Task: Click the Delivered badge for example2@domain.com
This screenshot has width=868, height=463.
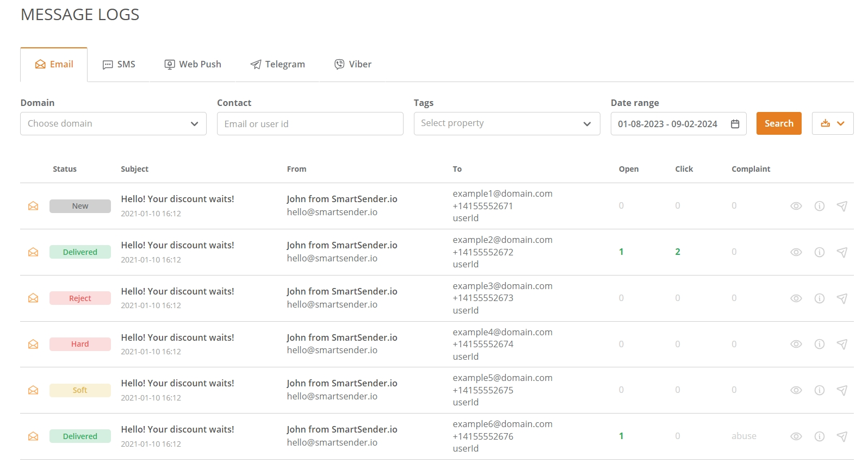Action: [x=80, y=252]
